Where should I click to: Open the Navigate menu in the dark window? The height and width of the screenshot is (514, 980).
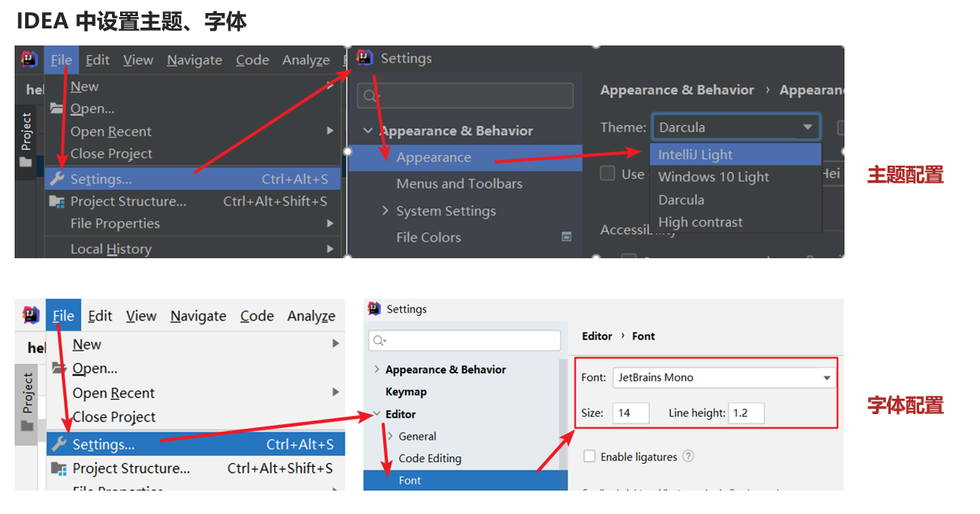[194, 60]
